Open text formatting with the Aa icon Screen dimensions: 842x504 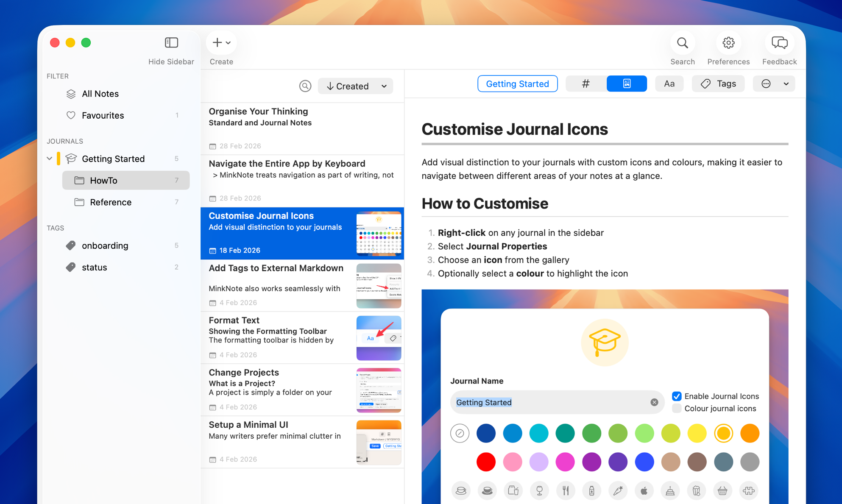tap(669, 84)
